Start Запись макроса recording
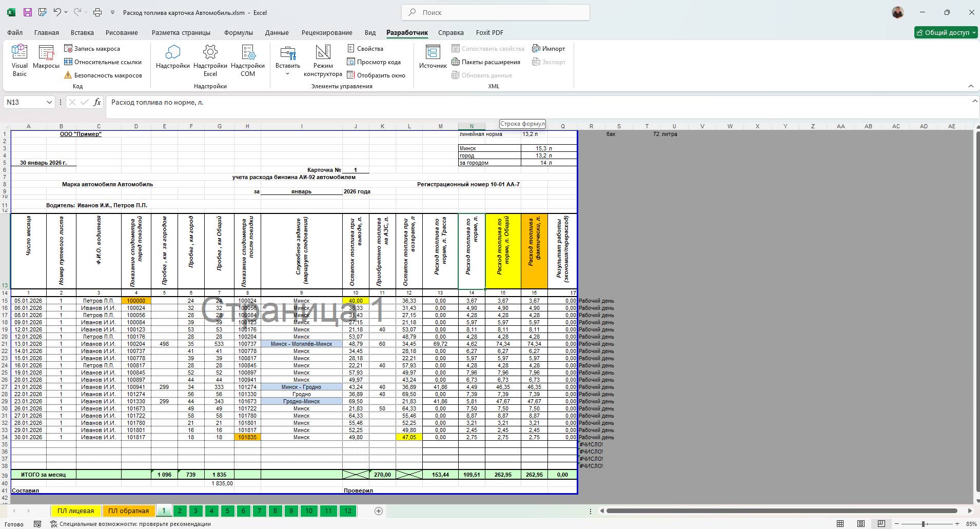The image size is (980, 529). [x=92, y=49]
